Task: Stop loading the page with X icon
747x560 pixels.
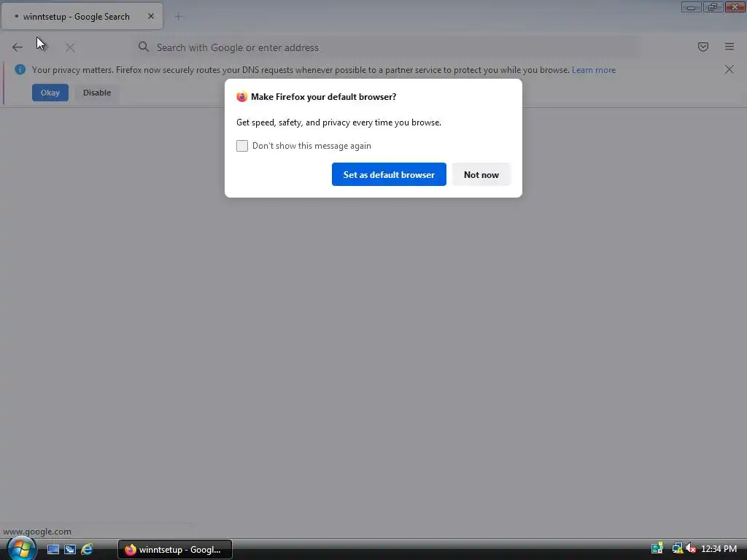Action: [x=70, y=47]
